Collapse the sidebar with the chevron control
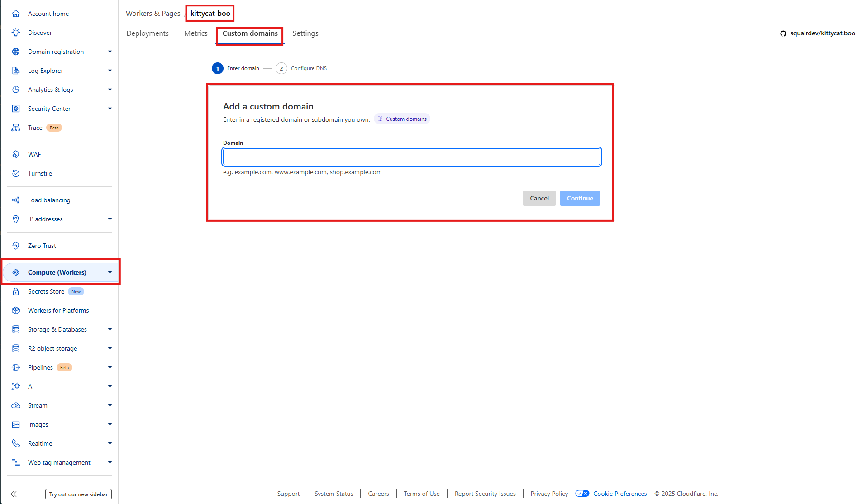The height and width of the screenshot is (504, 867). click(14, 494)
